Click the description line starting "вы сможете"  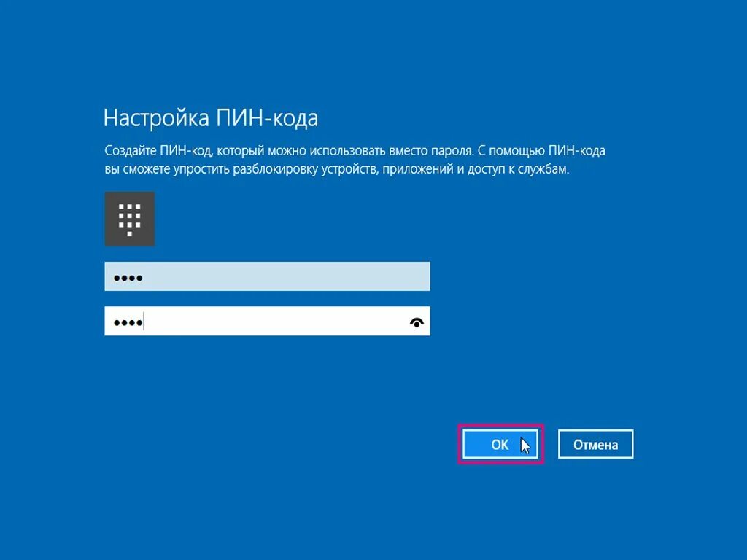tap(337, 169)
